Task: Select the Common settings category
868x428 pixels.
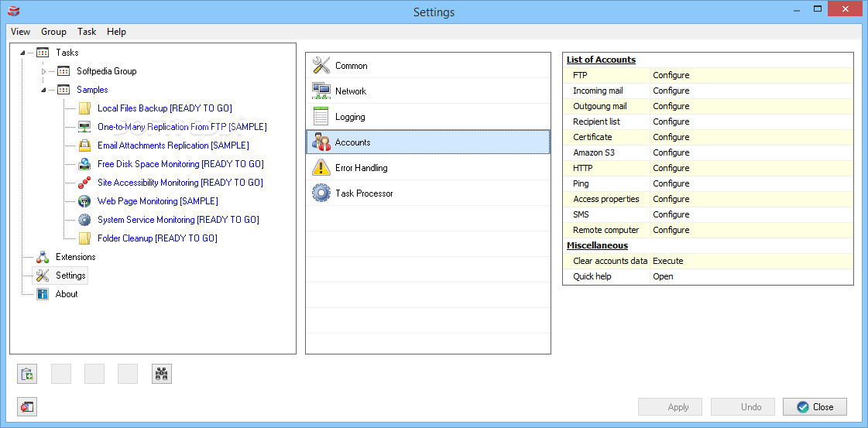Action: (x=428, y=65)
